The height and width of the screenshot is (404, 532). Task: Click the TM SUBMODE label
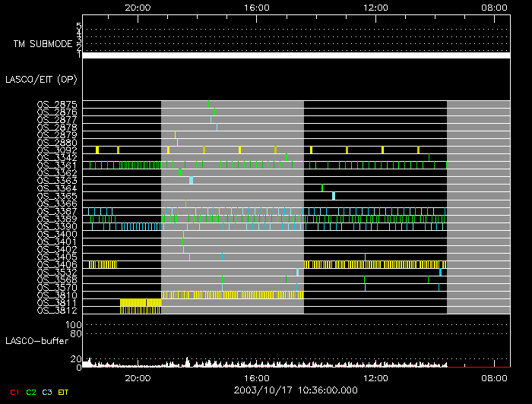[42, 44]
